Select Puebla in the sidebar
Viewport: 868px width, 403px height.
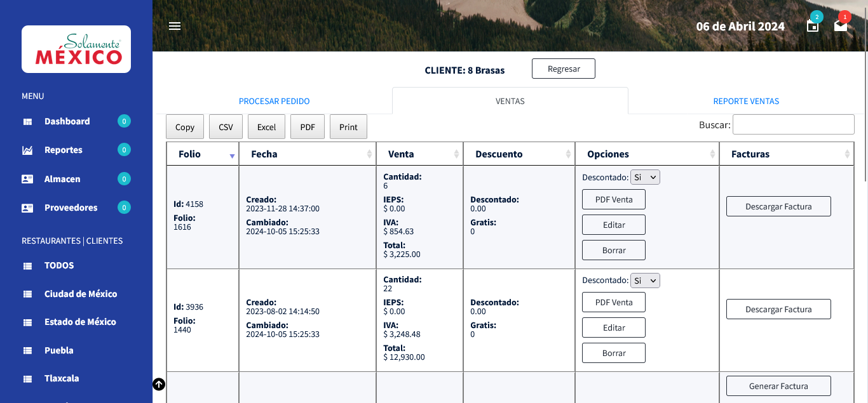[x=59, y=350]
